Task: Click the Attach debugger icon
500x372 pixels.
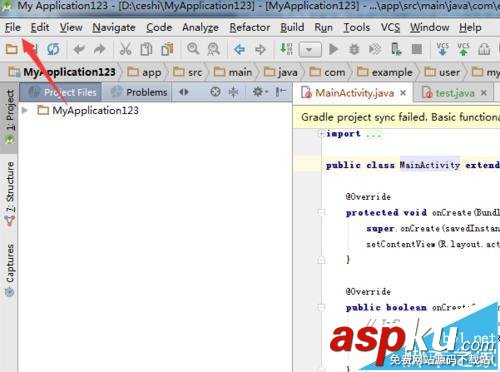Action: point(375,49)
